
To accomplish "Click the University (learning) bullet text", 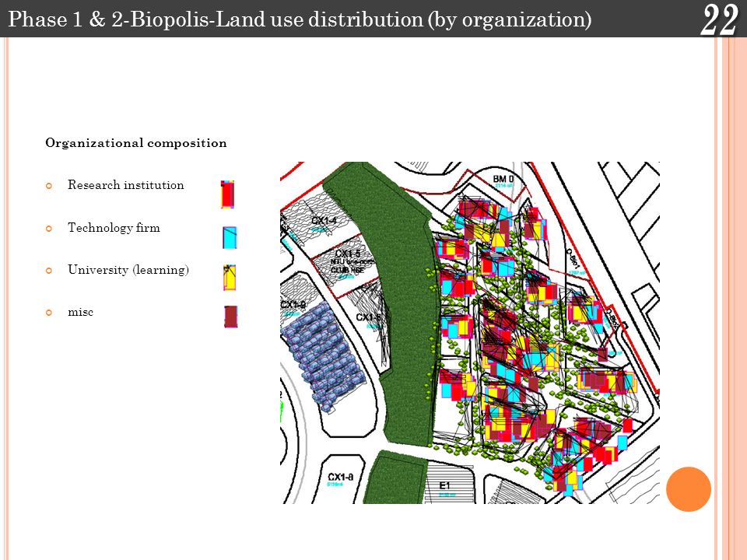I will click(128, 270).
